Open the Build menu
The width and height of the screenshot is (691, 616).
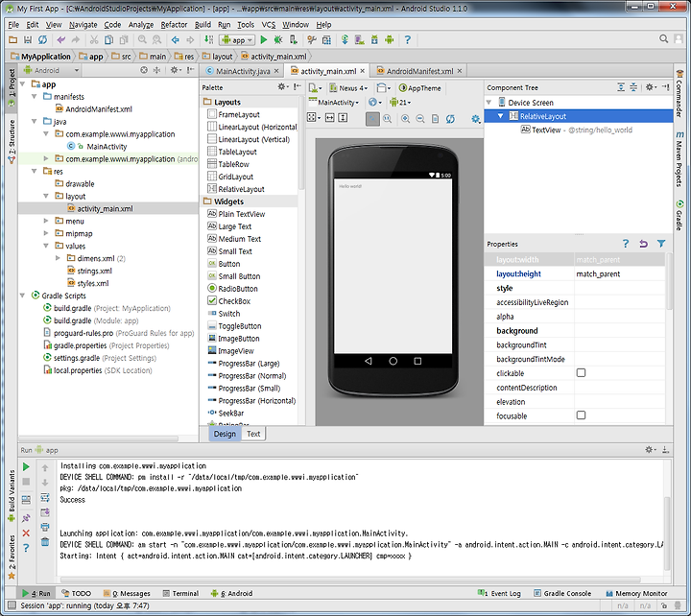(x=203, y=25)
